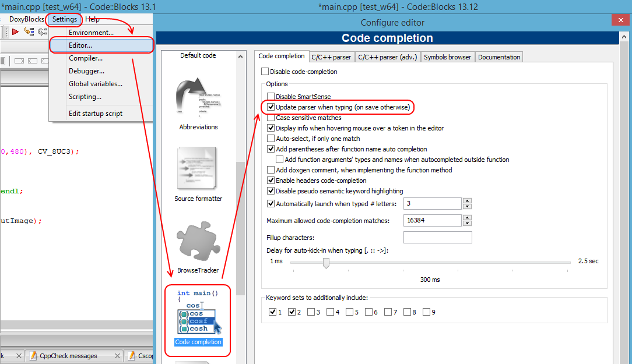The image size is (632, 364).
Task: Toggle Automatically launch when typed letters checkbox
Action: tap(271, 204)
